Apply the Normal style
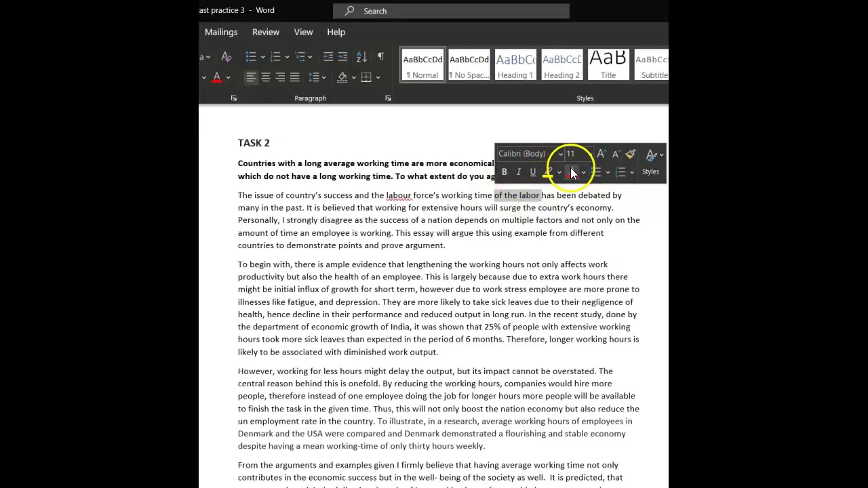The width and height of the screenshot is (868, 488). coord(422,65)
